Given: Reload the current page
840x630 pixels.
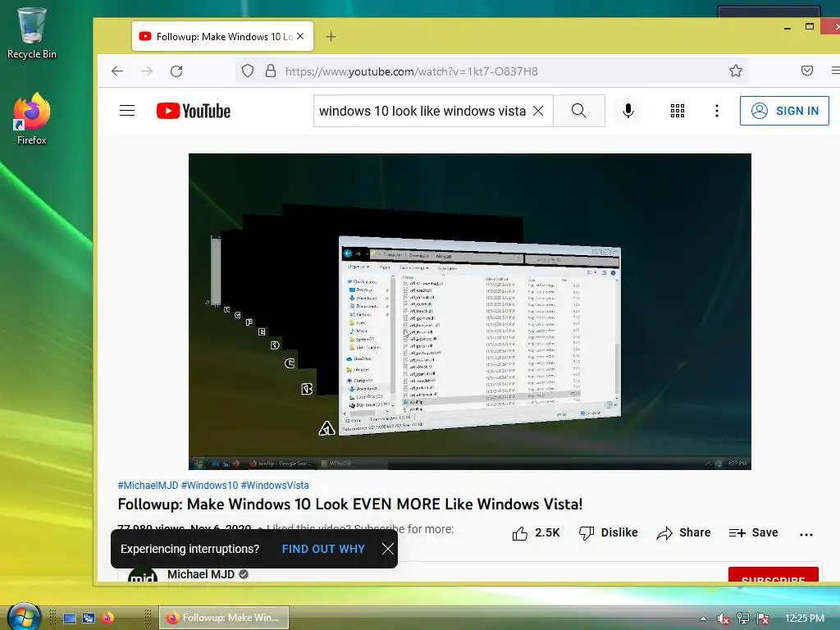Looking at the screenshot, I should tap(176, 71).
